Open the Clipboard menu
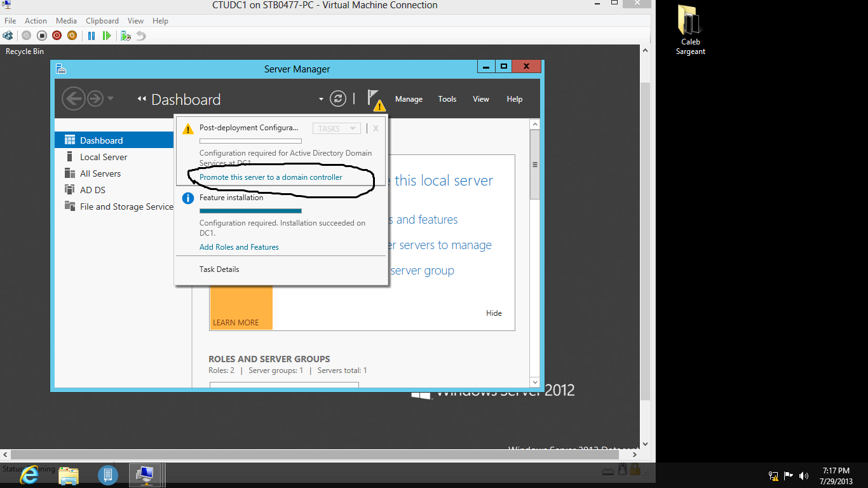Viewport: 868px width, 488px height. click(102, 21)
